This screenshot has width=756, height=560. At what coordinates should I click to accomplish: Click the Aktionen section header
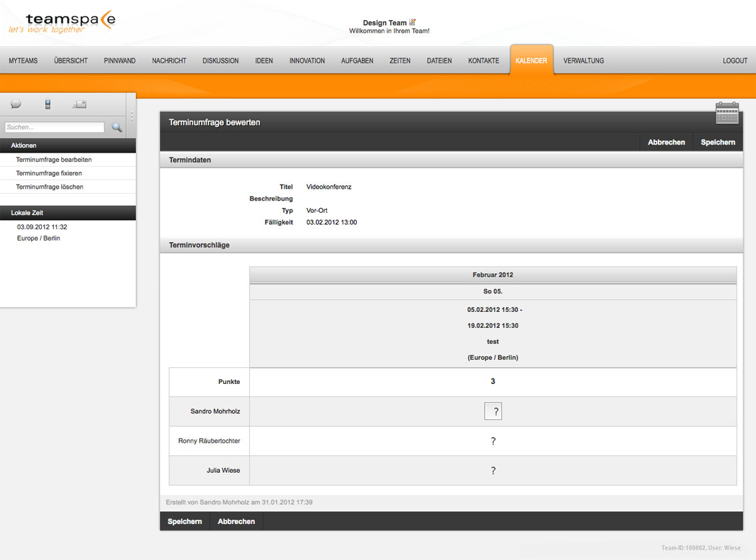point(68,146)
